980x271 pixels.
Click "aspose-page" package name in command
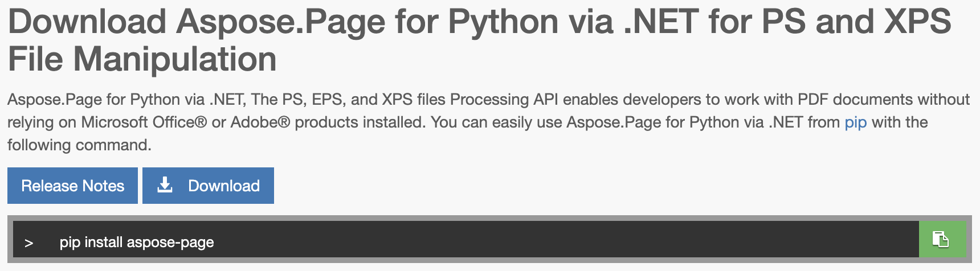pyautogui.click(x=170, y=243)
